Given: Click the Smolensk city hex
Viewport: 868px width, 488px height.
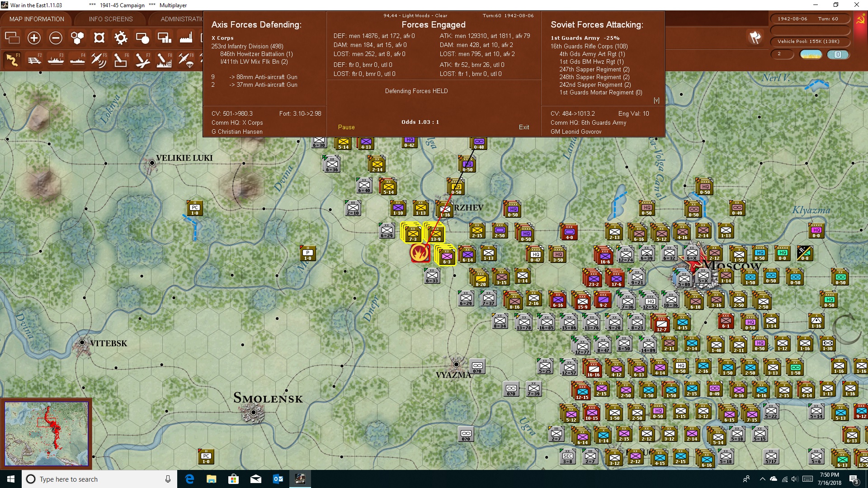Looking at the screenshot, I should [254, 412].
